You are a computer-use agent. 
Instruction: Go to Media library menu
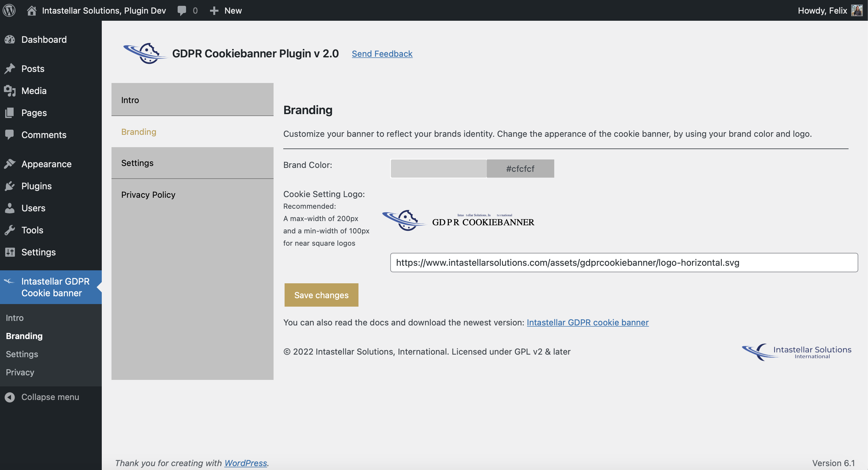51,91
